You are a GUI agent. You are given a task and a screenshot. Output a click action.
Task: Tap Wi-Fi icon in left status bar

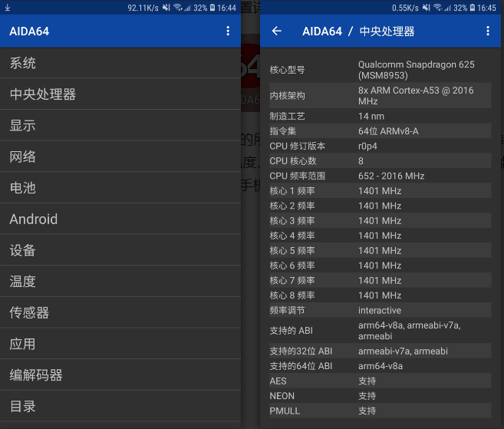coord(177,8)
